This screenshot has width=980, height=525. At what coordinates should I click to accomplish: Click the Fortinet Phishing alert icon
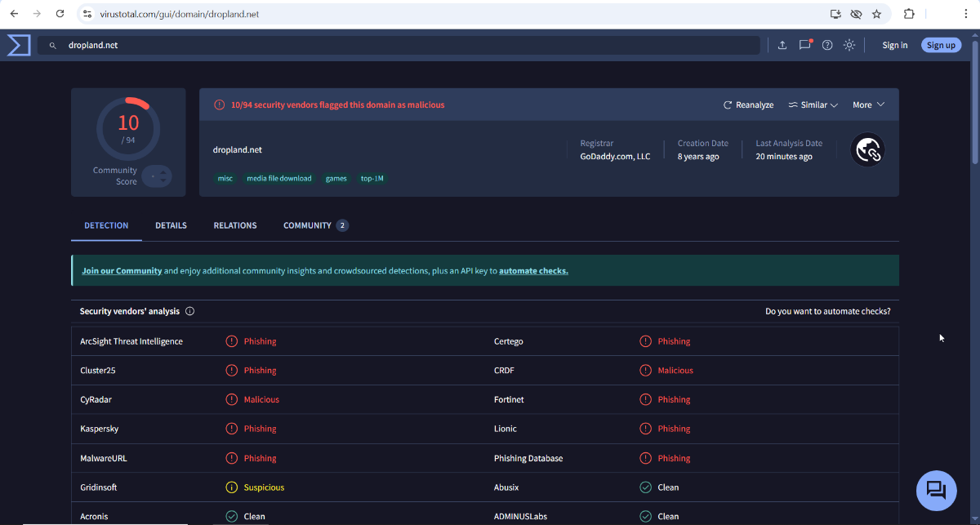coord(646,399)
